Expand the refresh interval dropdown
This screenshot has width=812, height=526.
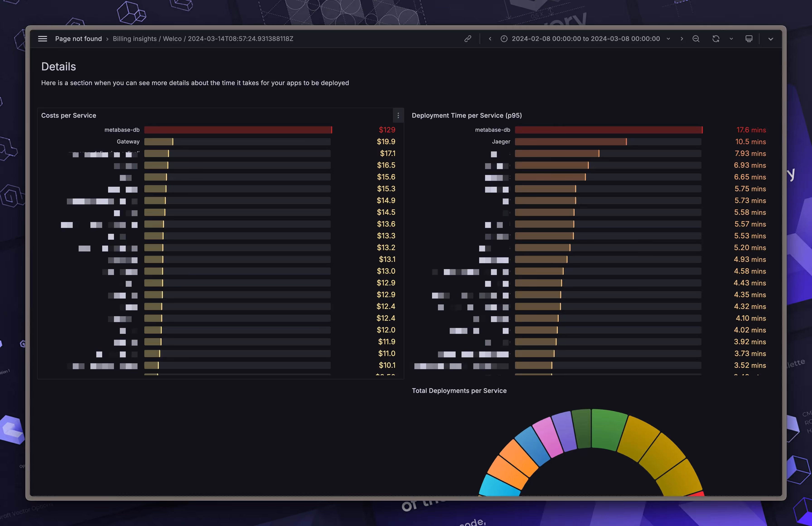(x=731, y=38)
